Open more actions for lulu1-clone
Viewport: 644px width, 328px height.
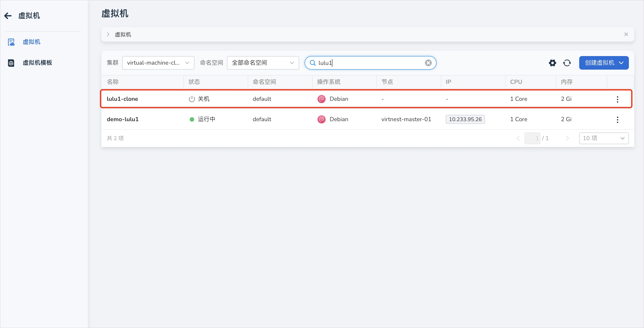pos(618,99)
